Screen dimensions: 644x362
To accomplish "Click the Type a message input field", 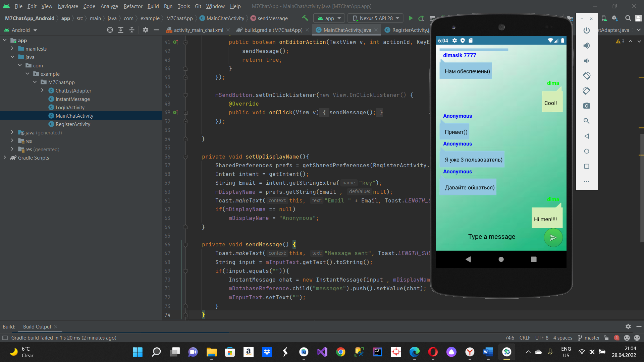I will click(x=491, y=237).
